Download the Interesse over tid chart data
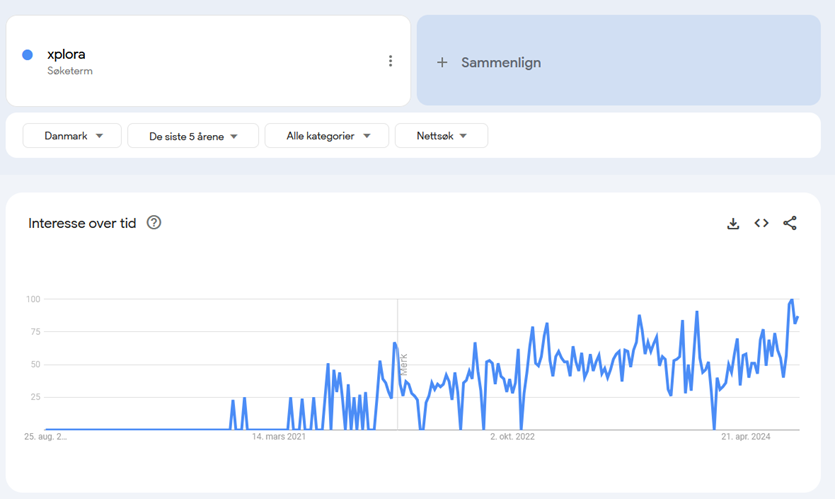The height and width of the screenshot is (499, 835). (733, 223)
